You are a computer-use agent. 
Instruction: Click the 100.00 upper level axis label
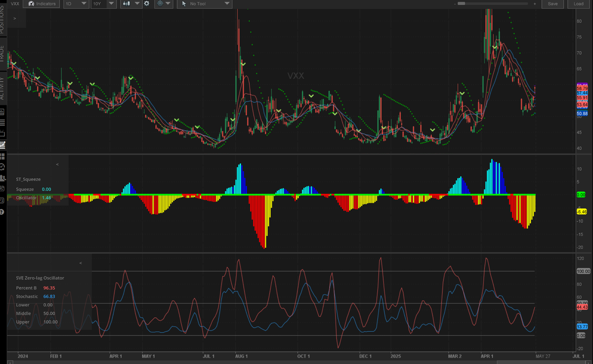583,271
